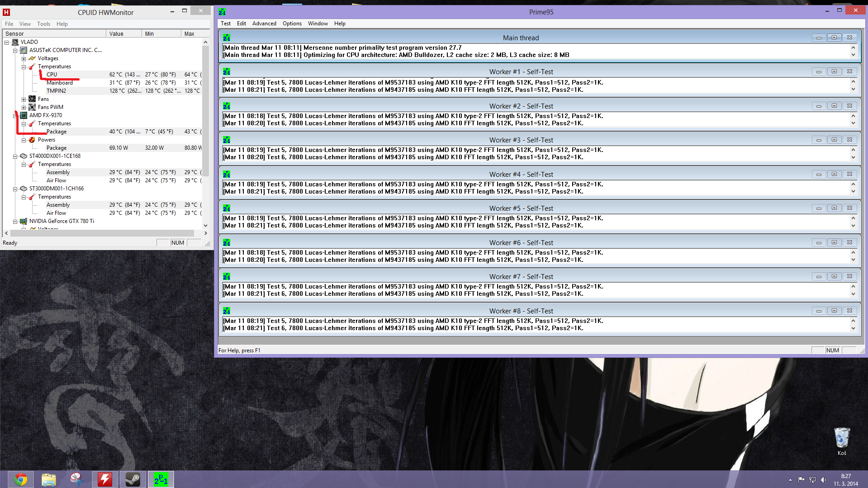Click the Prime95 title bar icon

222,12
